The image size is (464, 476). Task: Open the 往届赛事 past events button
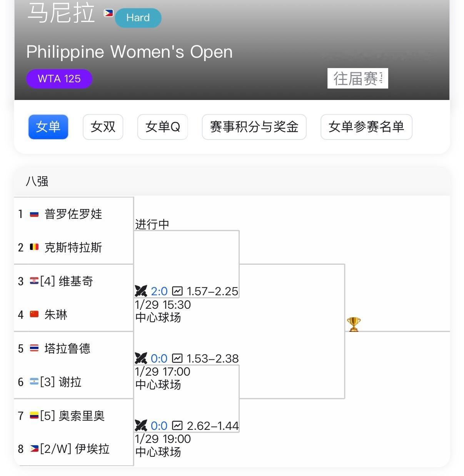pyautogui.click(x=357, y=78)
